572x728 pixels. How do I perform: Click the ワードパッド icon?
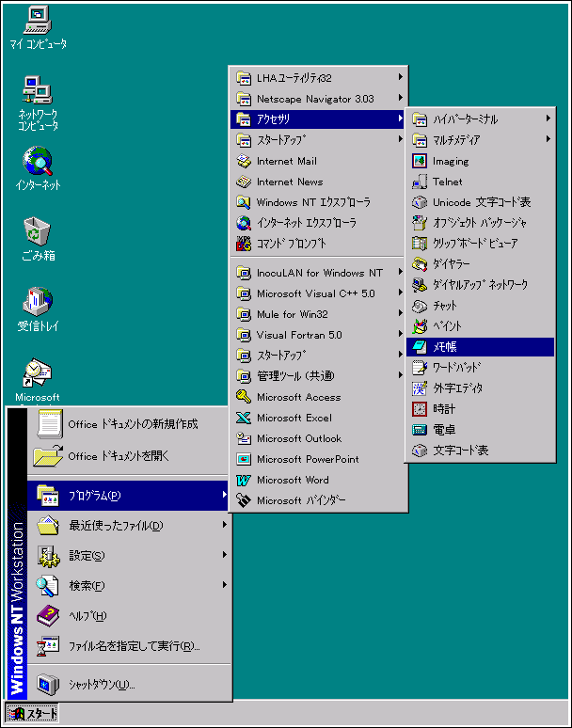coord(420,367)
